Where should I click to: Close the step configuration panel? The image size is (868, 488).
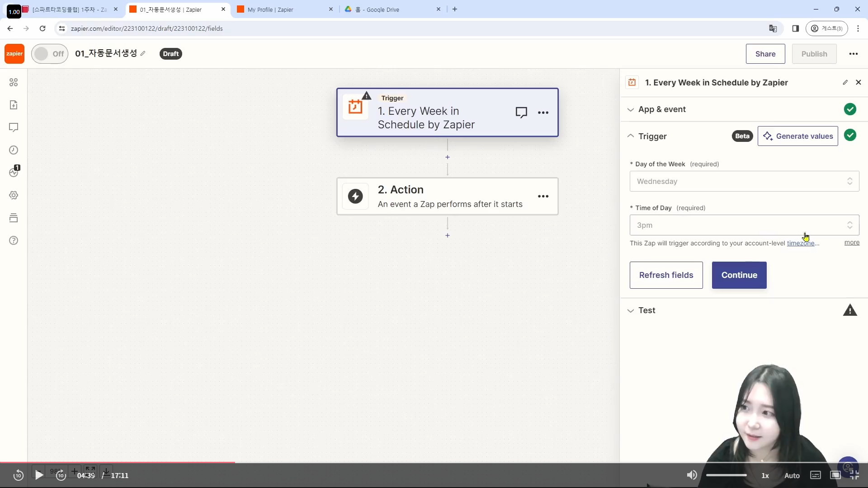click(x=859, y=82)
